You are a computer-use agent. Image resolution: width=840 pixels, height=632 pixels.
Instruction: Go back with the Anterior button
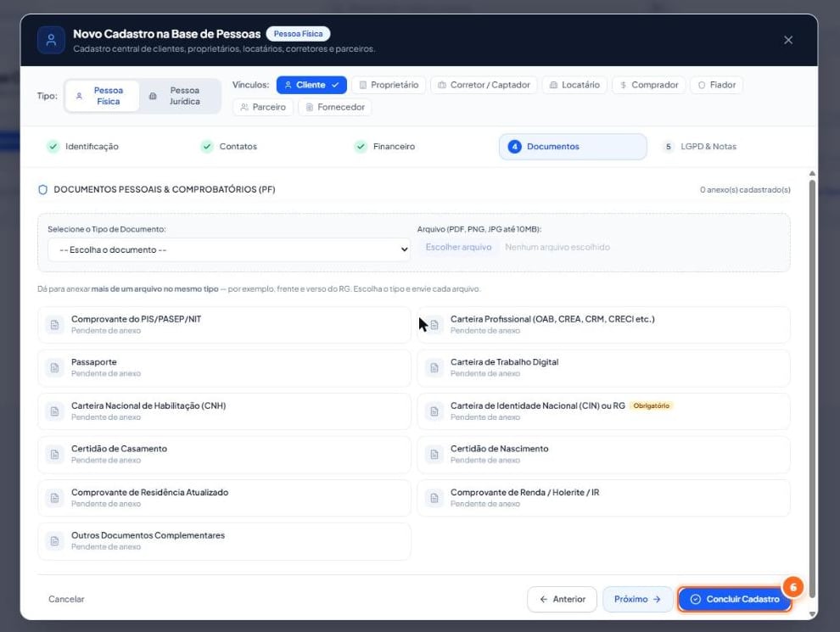click(x=562, y=599)
